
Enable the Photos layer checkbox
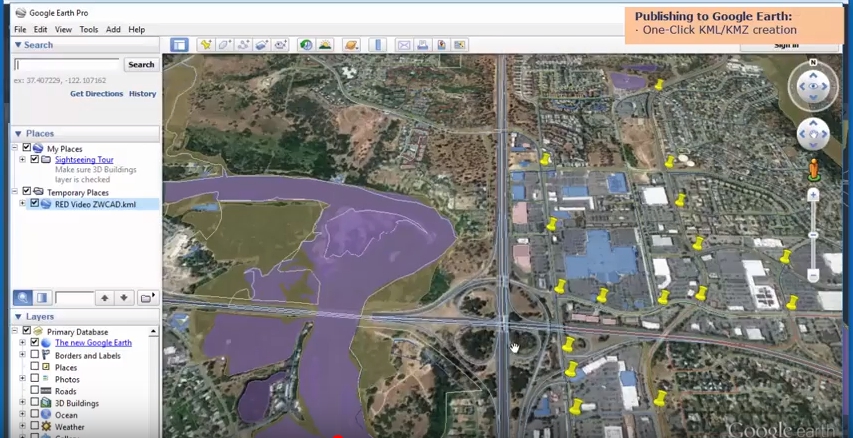pyautogui.click(x=35, y=379)
